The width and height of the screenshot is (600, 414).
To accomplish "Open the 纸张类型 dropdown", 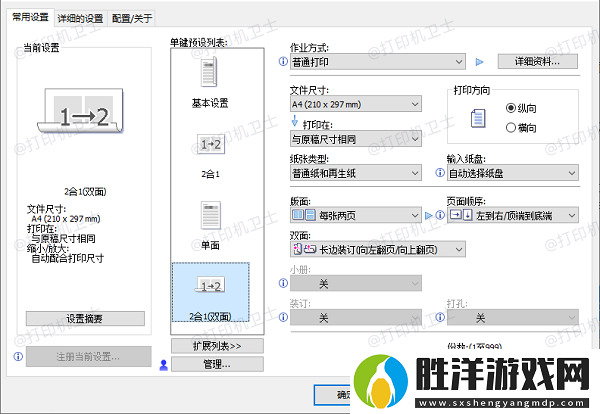I will click(356, 173).
